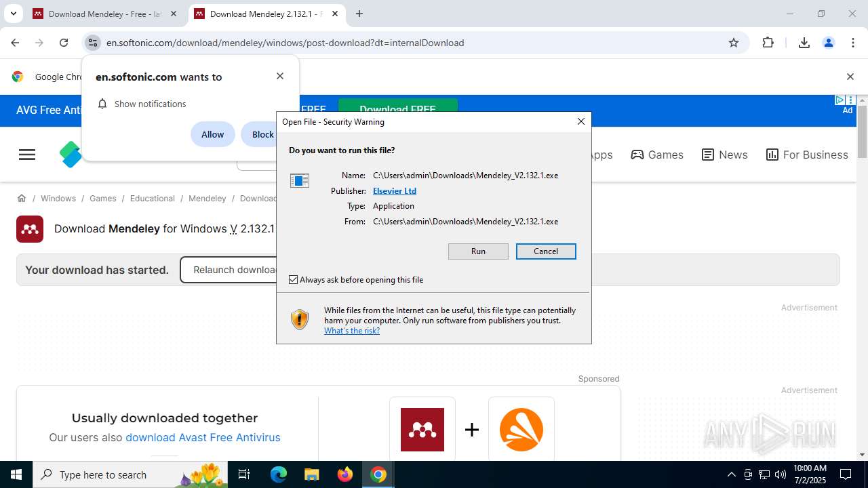The image size is (868, 488).
Task: Open Educational breadcrumb link
Action: click(153, 198)
